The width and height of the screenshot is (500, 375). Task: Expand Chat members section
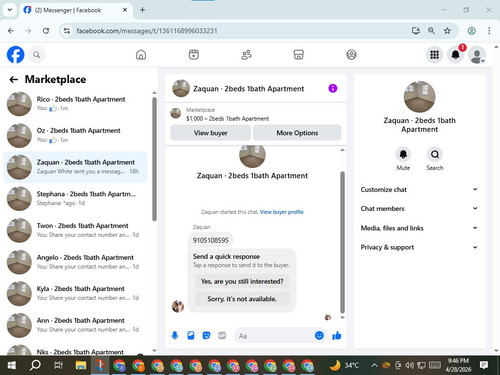click(x=419, y=208)
